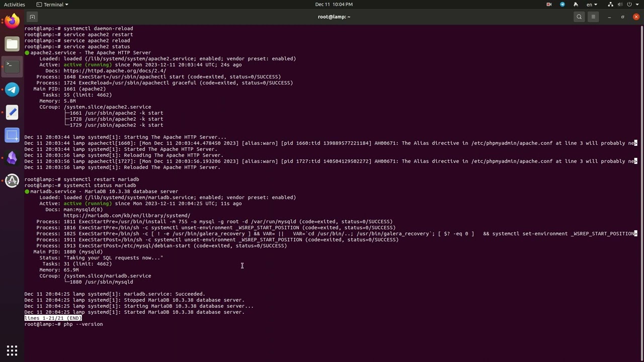Click the muted volume icon in top bar
Viewport: 644px width, 362px height.
[621, 4]
